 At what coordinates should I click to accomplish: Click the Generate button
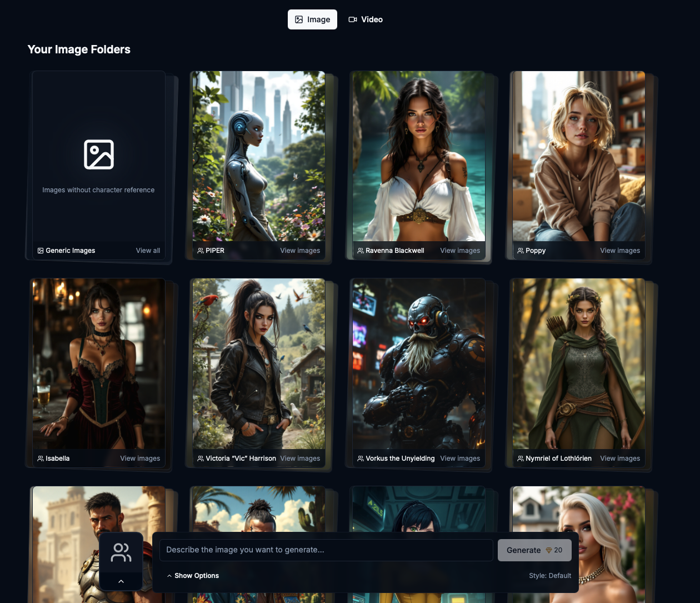tap(534, 550)
